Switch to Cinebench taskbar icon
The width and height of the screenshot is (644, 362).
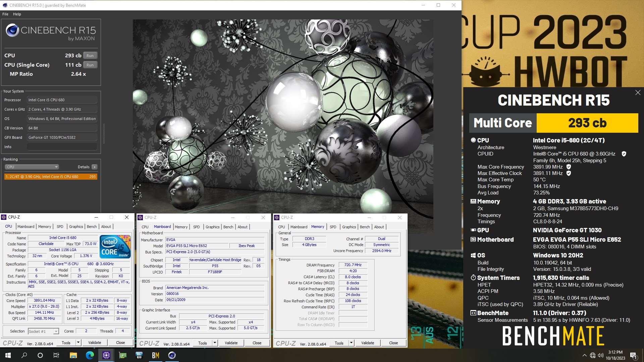(x=172, y=355)
